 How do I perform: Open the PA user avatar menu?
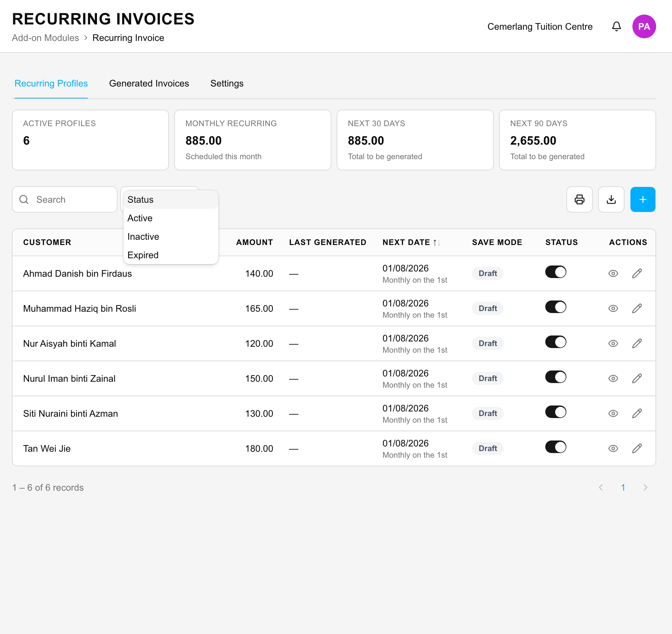644,26
